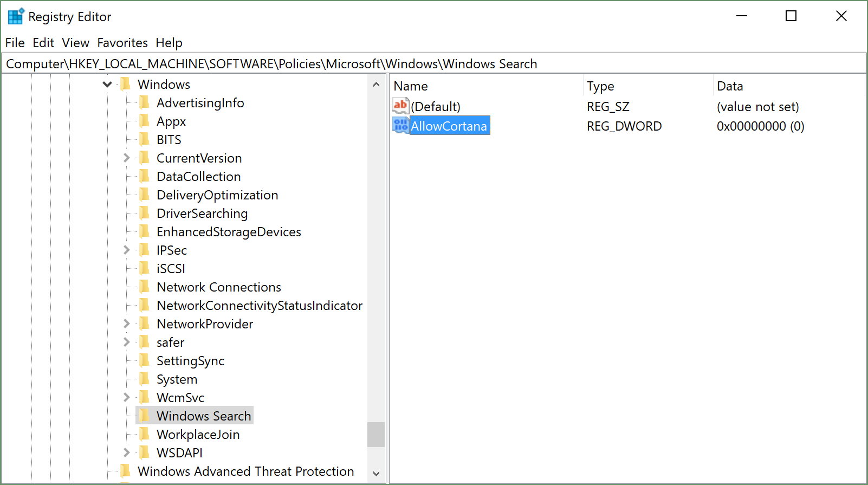Expand the CurrentVersion key

tap(126, 158)
